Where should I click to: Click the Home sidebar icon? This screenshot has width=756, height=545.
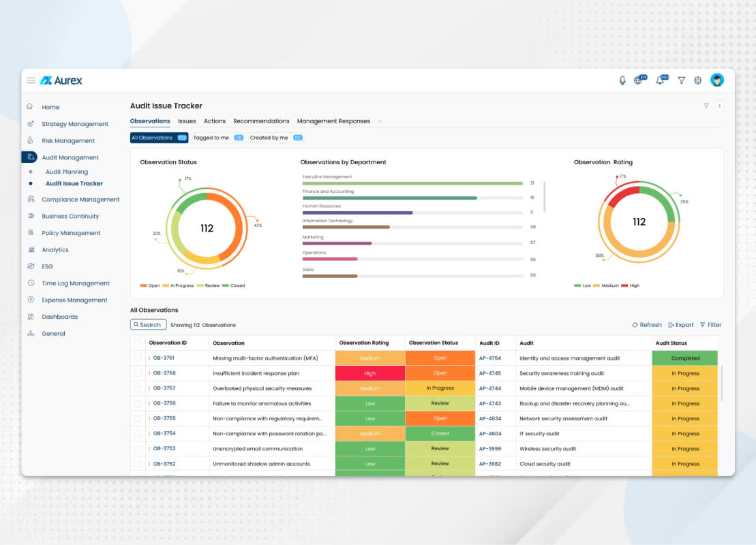point(30,106)
